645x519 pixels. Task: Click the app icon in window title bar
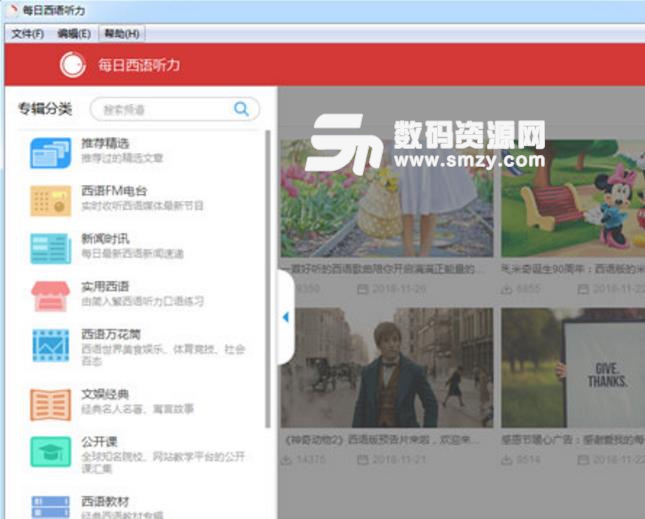pyautogui.click(x=14, y=10)
